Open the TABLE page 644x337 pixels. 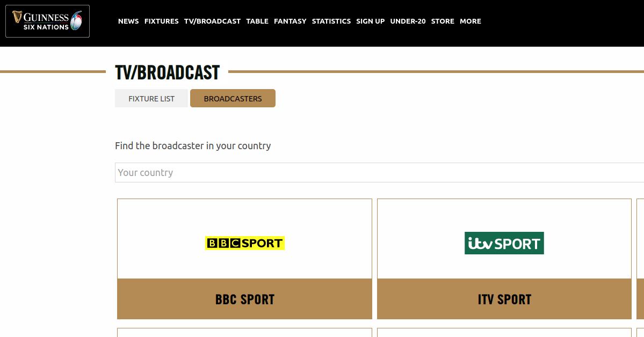tap(257, 21)
